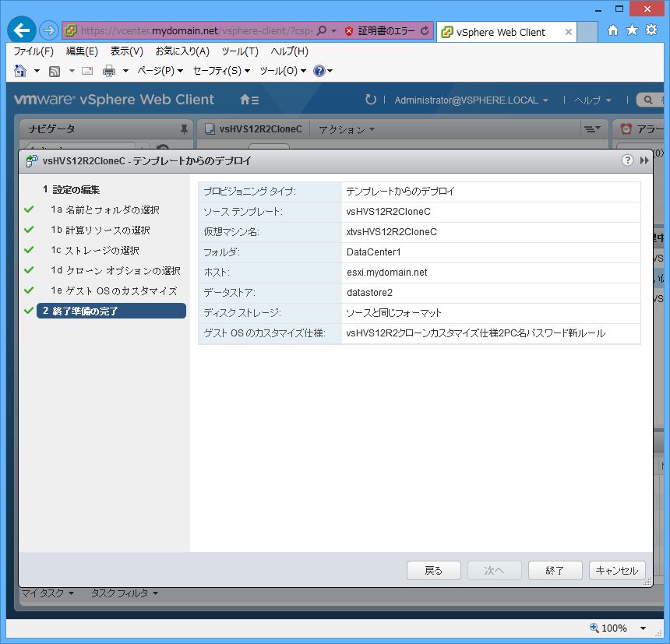Screen dimensions: 670x644
Task: Open the セーフティ(S) dropdown
Action: coord(221,71)
